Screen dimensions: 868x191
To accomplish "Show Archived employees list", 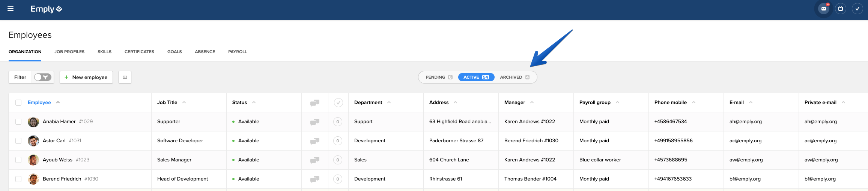I will (x=514, y=77).
